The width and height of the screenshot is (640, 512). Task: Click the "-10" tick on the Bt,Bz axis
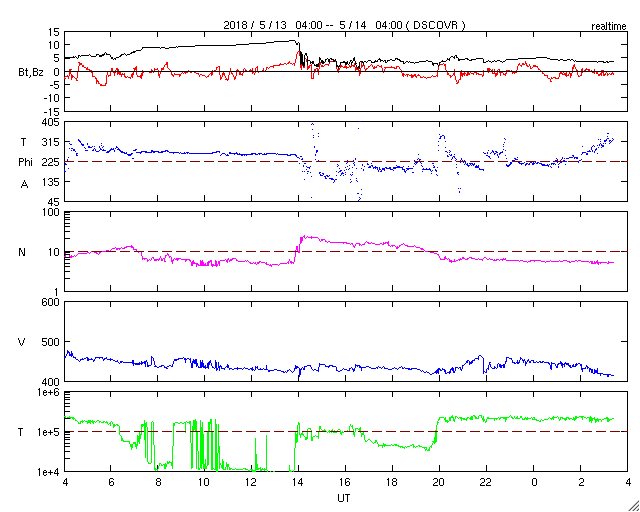(51, 98)
